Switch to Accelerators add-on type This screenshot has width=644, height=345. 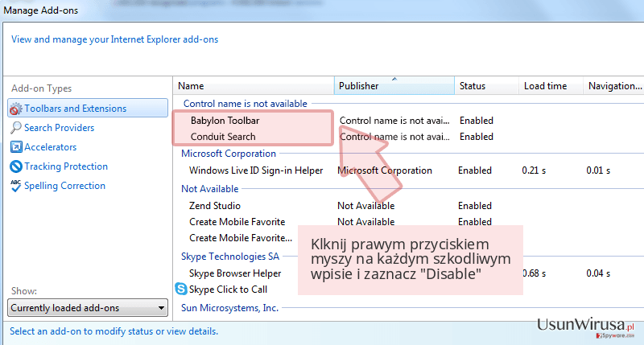point(50,147)
